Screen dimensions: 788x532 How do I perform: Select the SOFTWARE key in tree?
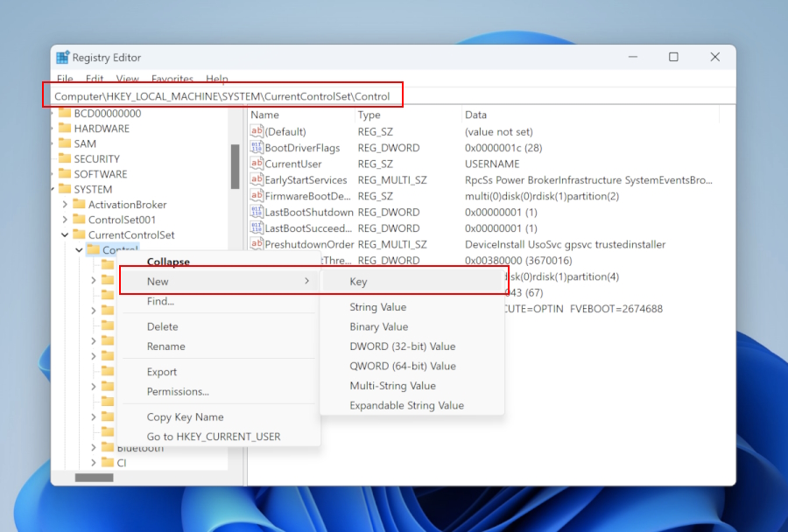click(100, 174)
